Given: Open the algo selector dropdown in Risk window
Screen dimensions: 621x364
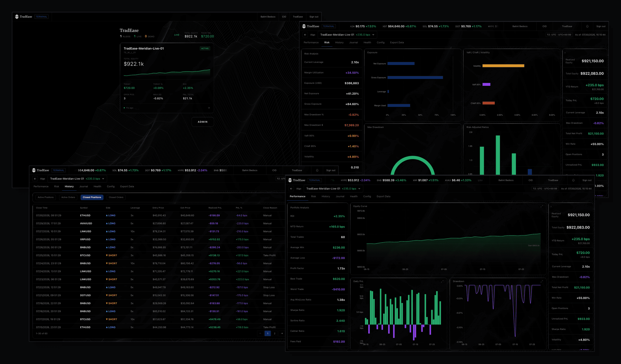Looking at the screenshot, I should (347, 35).
